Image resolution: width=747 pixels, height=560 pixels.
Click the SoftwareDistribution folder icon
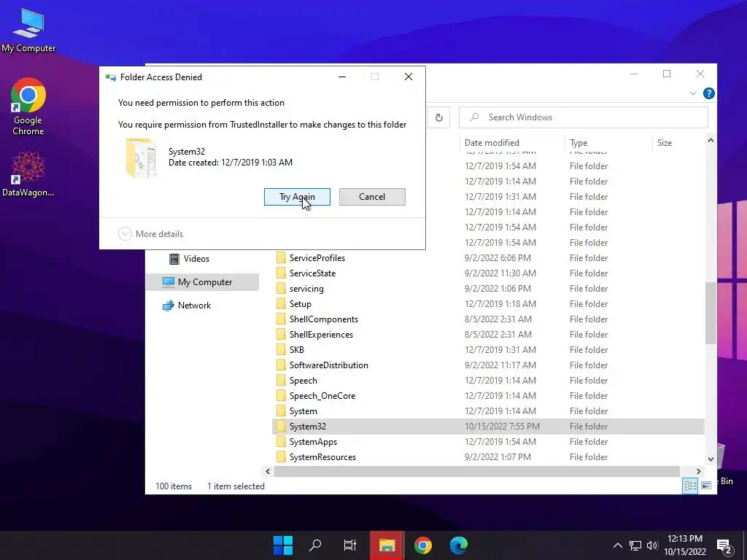(x=281, y=365)
